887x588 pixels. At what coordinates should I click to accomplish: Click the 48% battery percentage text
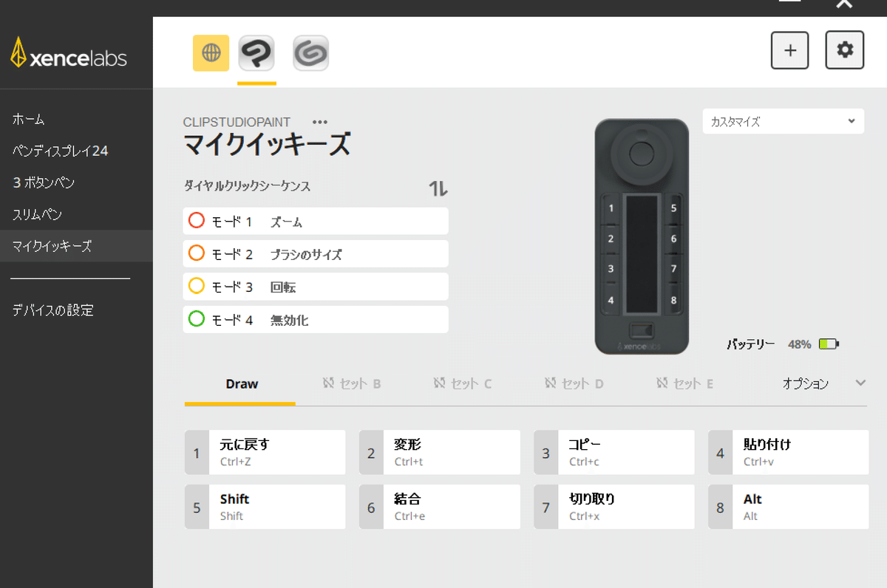tap(799, 344)
